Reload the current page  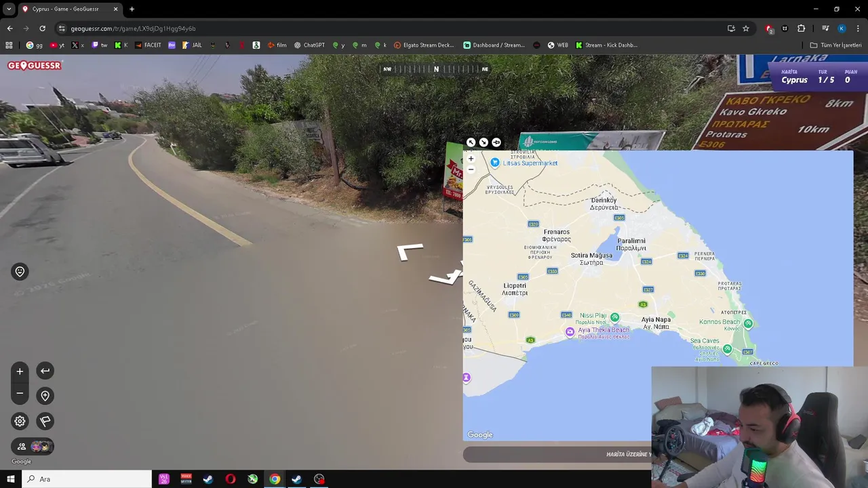pos(42,28)
